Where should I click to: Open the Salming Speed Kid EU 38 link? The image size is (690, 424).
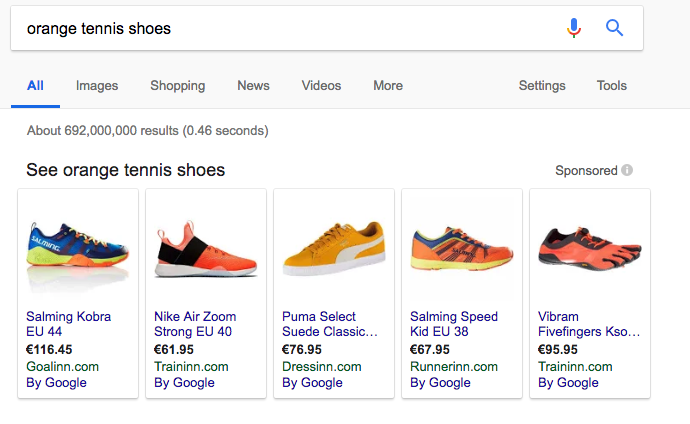pos(454,324)
